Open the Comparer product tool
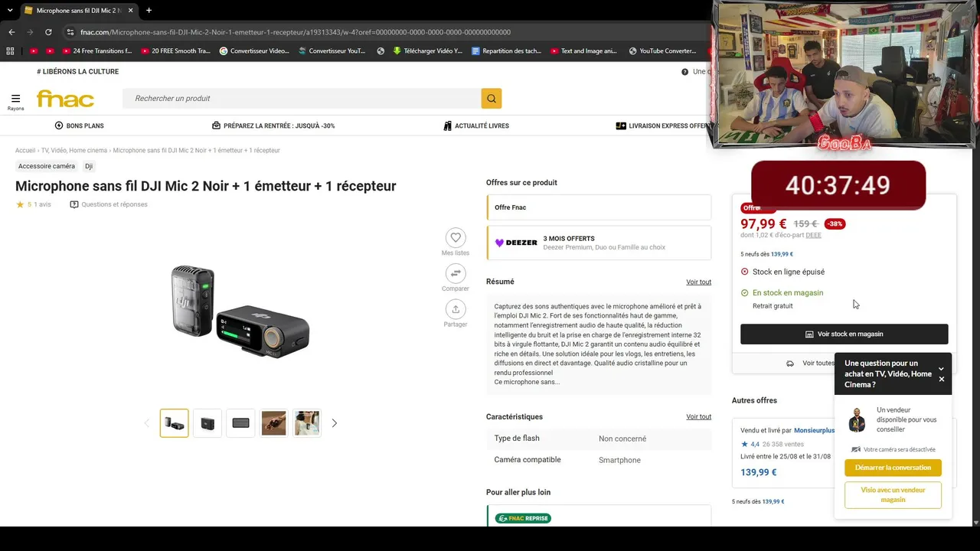 (456, 273)
